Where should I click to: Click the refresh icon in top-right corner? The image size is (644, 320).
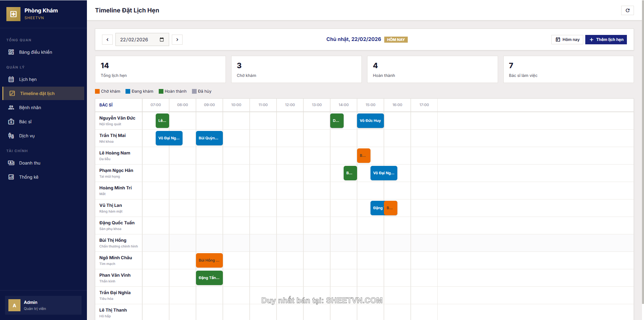pyautogui.click(x=627, y=10)
